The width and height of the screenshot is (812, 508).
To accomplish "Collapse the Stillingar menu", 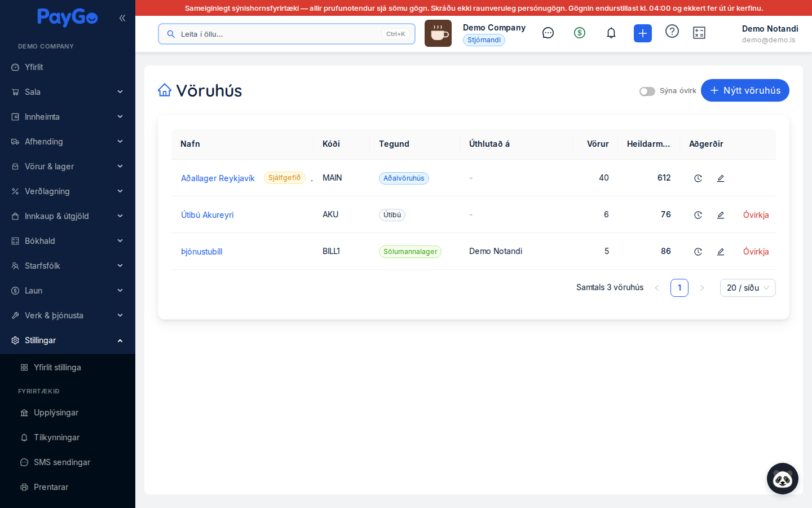I will [68, 340].
